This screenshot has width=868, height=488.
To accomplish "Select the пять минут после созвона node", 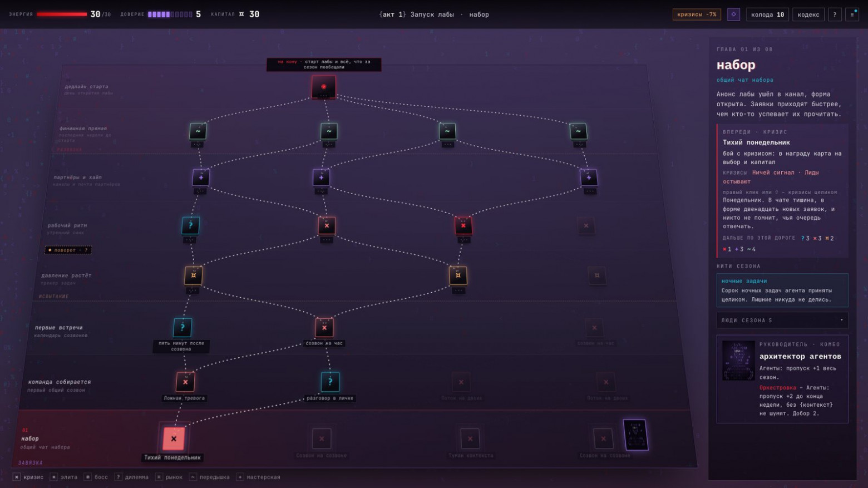I will click(183, 327).
